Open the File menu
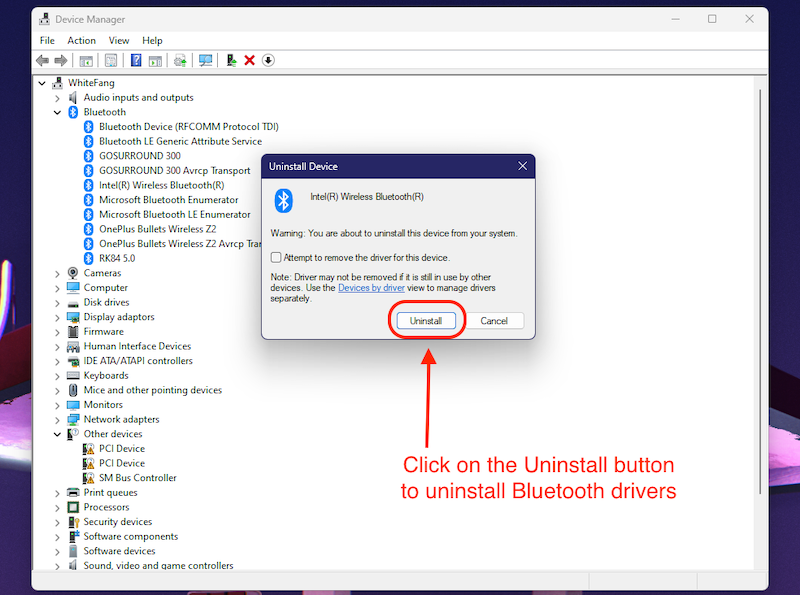 (47, 40)
